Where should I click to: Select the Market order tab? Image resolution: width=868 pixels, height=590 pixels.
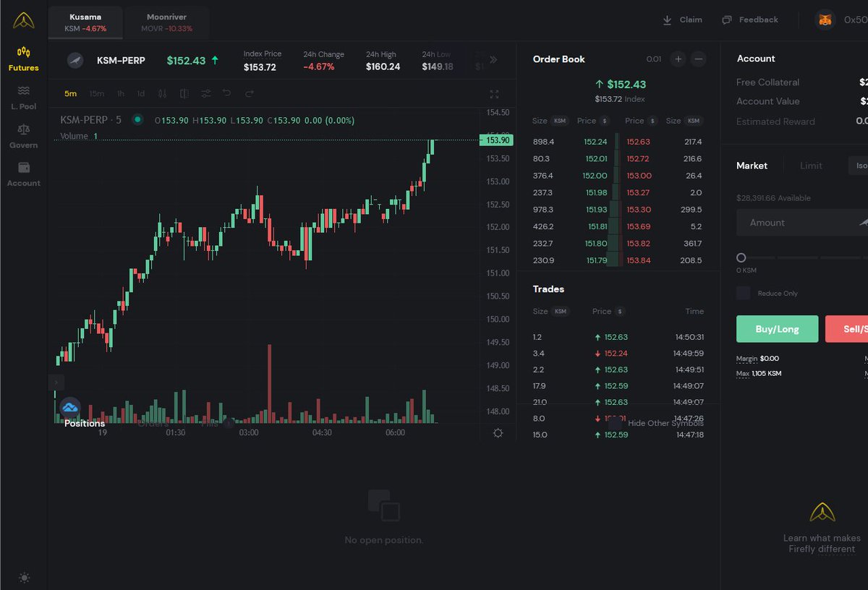[x=752, y=166]
